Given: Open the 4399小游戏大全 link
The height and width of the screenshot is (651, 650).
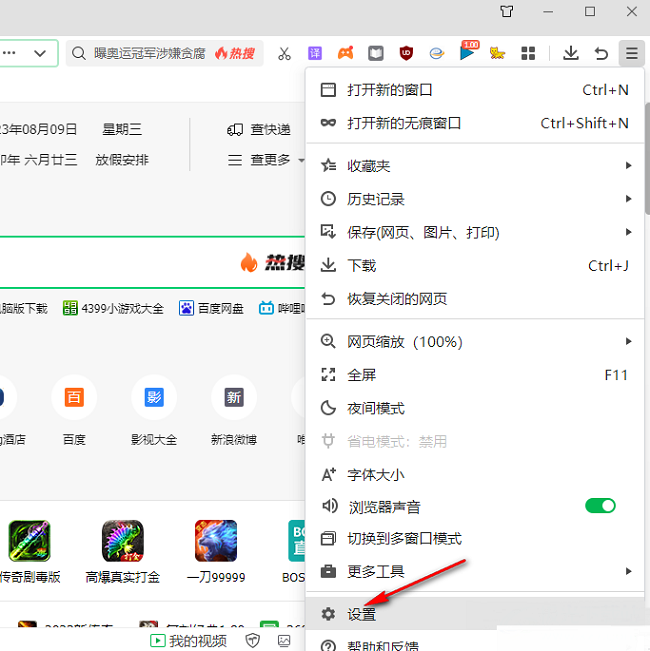Looking at the screenshot, I should click(x=113, y=308).
